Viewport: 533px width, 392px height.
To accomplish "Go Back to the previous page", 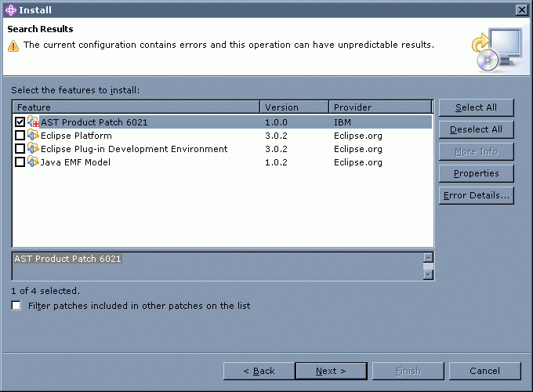I will (259, 371).
